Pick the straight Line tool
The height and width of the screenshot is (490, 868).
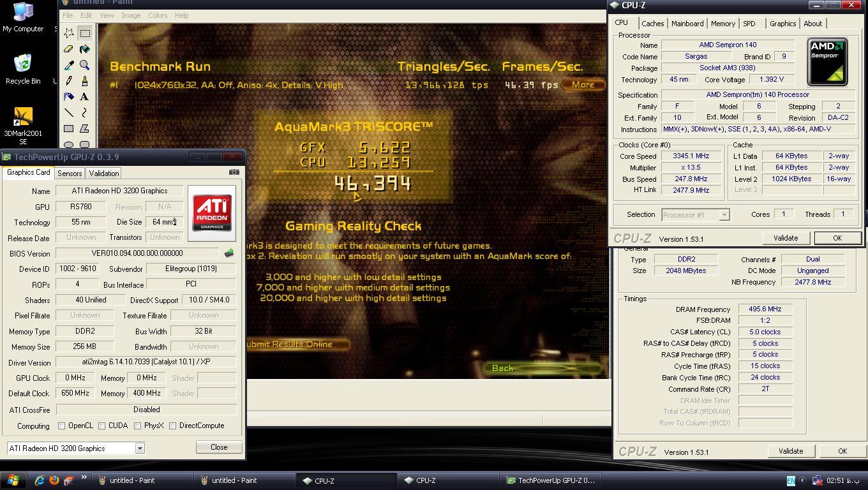click(69, 113)
